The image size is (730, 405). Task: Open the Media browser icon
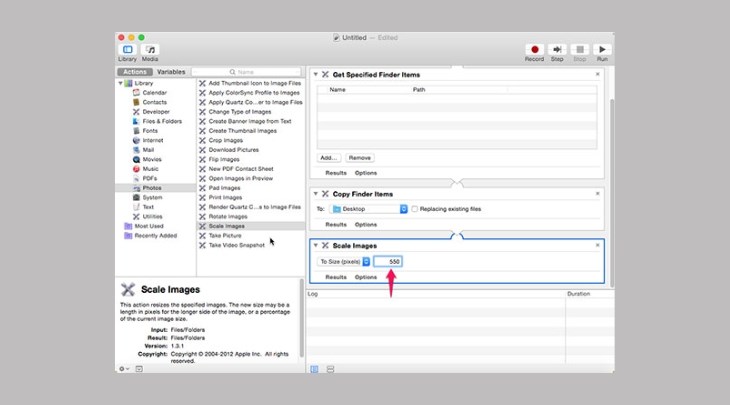[150, 49]
